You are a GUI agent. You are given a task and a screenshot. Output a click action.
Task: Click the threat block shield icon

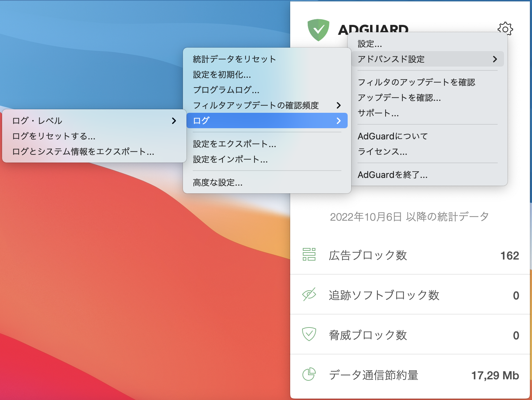309,334
